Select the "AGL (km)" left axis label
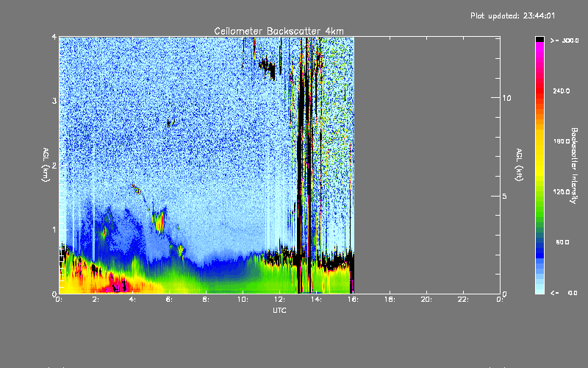Viewport: 588px width, 368px height. point(46,165)
